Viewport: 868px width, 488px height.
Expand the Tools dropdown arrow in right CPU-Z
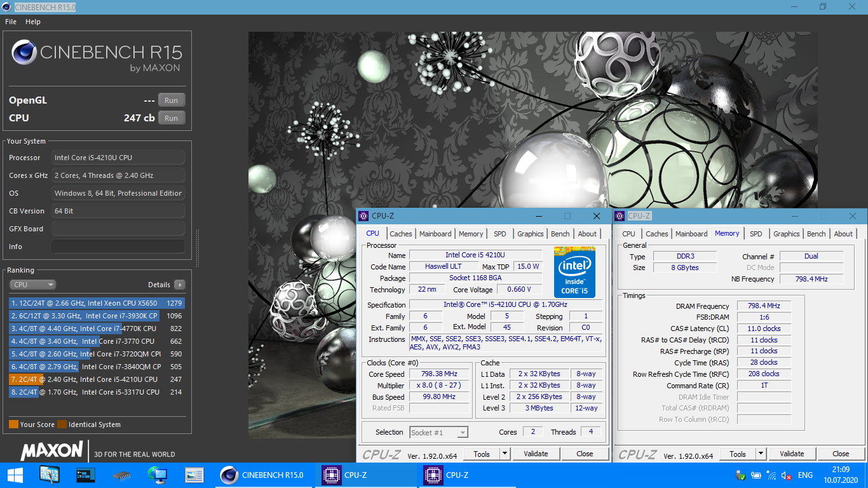tap(761, 454)
